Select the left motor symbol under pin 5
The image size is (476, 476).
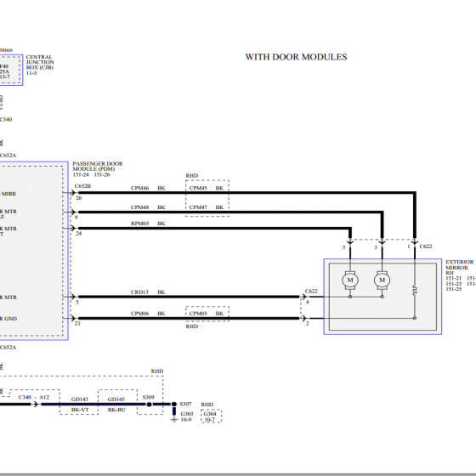350,280
